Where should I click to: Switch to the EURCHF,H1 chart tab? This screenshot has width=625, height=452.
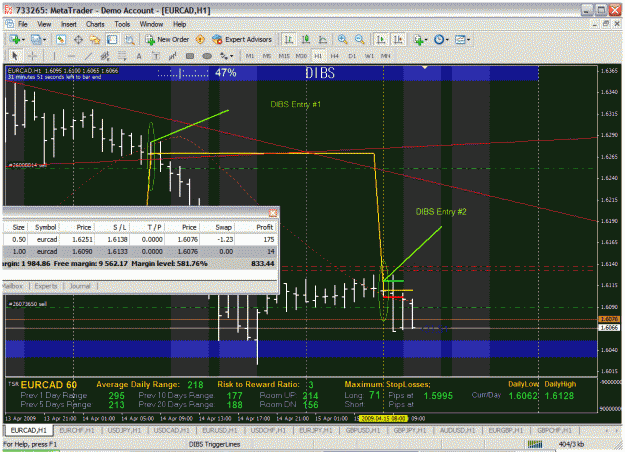point(77,430)
